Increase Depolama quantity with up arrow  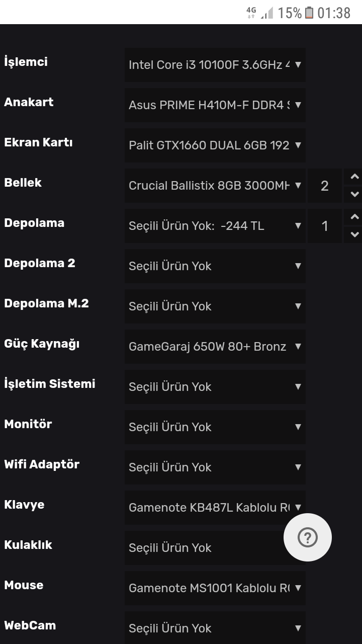(x=354, y=217)
